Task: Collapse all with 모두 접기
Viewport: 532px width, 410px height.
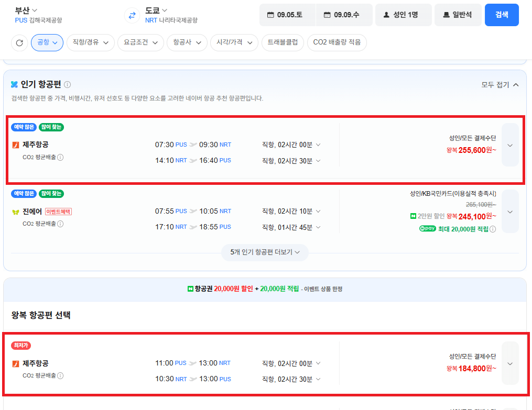Action: (500, 85)
